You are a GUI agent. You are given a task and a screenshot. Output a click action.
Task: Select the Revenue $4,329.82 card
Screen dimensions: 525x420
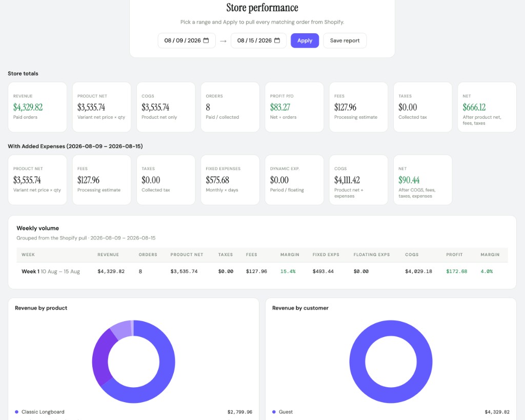37,107
